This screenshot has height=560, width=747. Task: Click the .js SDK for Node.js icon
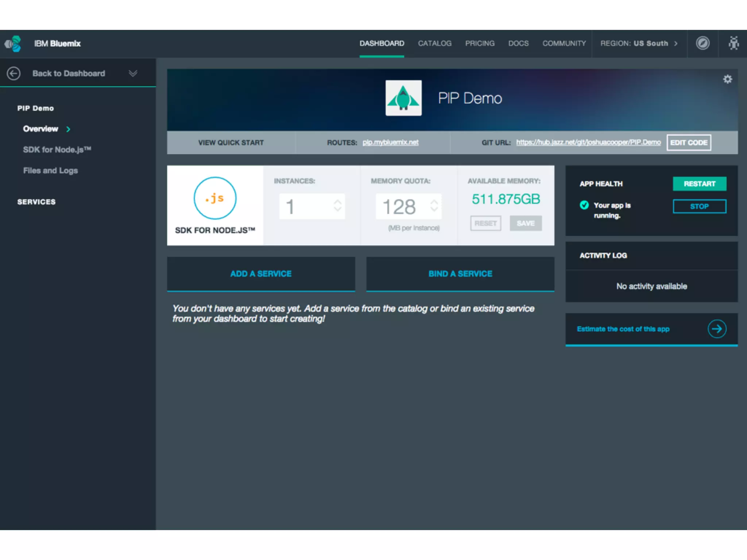pos(215,198)
